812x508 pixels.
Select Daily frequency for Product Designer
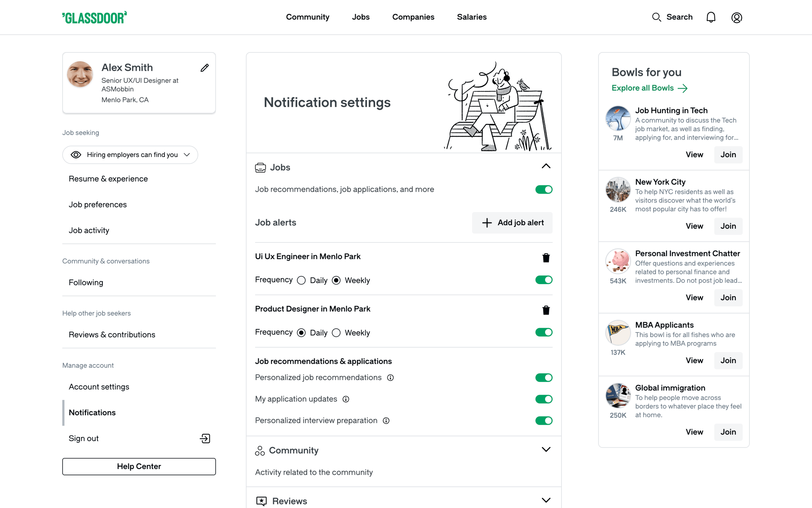pos(301,333)
